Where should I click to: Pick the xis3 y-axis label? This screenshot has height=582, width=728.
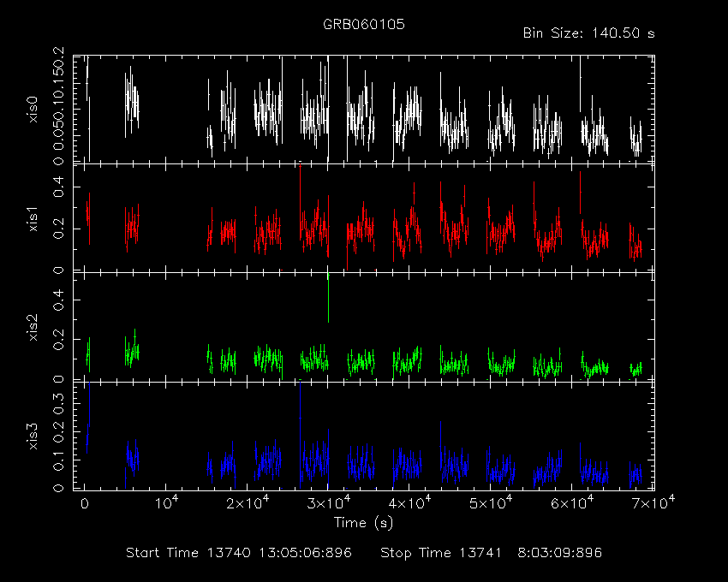click(33, 436)
